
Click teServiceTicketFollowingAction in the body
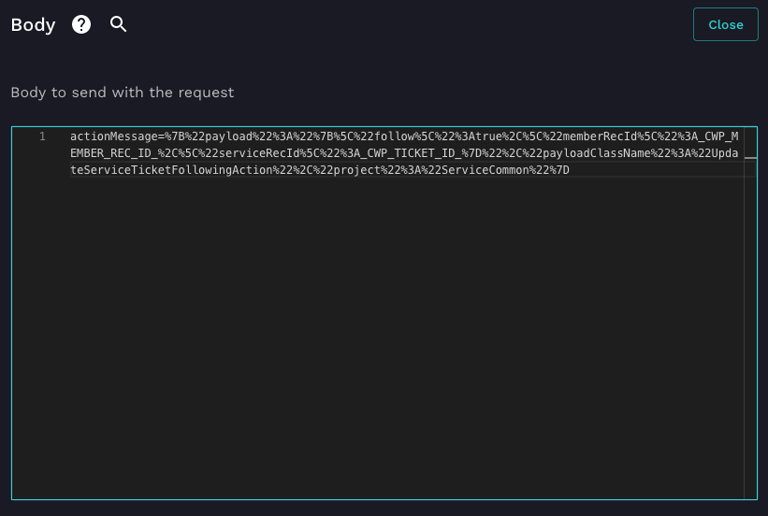171,170
